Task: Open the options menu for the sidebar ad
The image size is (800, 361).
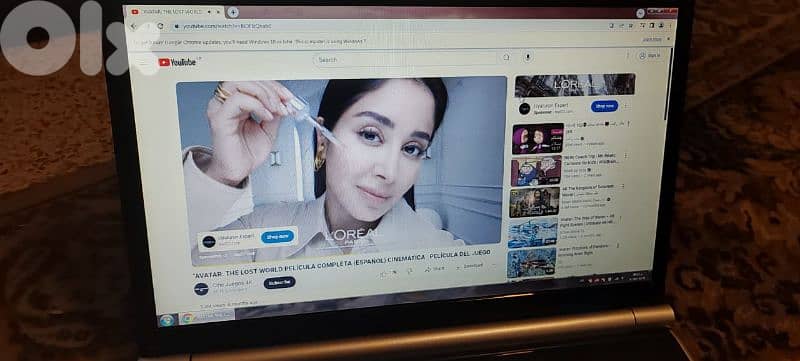Action: pos(626,106)
